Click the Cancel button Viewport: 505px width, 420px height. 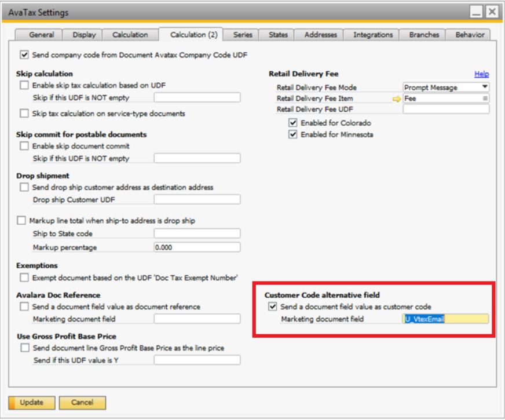click(82, 403)
